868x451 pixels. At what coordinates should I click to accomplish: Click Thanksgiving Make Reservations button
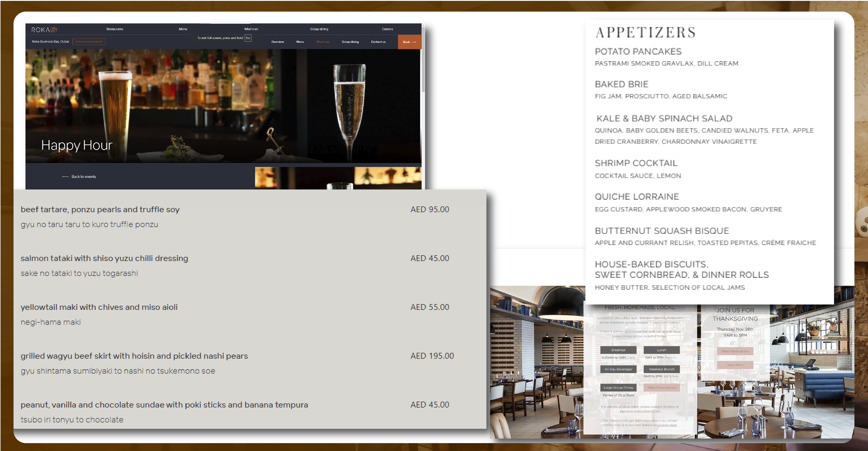pyautogui.click(x=735, y=351)
